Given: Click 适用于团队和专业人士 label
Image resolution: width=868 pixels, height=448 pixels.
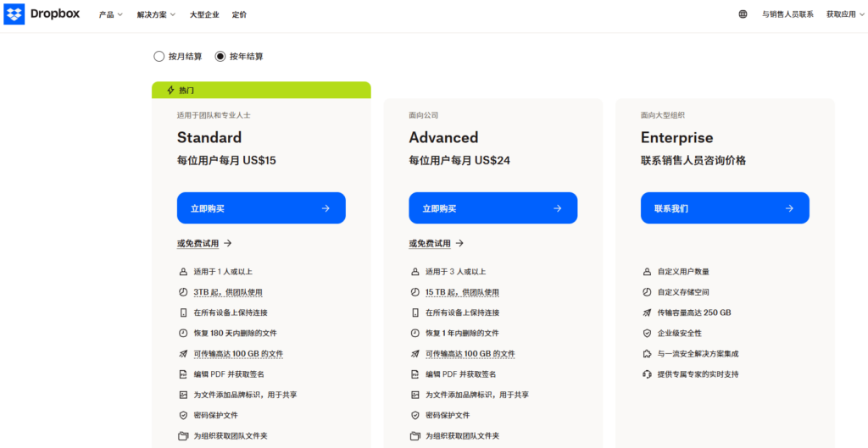Looking at the screenshot, I should click(x=214, y=115).
